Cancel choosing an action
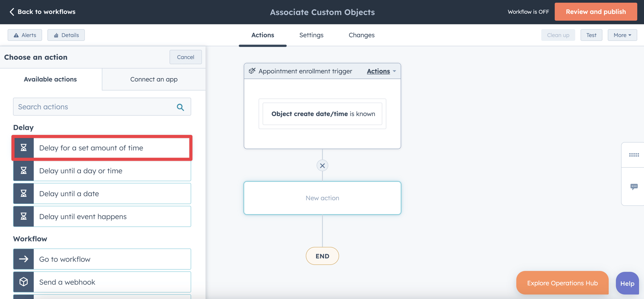 tap(185, 57)
